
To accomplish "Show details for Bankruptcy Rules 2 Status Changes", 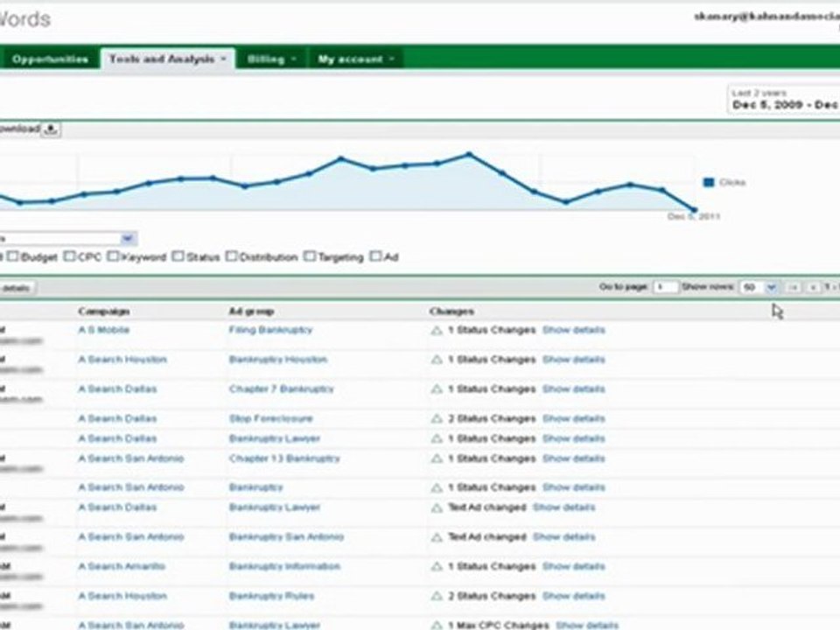I will [x=574, y=596].
